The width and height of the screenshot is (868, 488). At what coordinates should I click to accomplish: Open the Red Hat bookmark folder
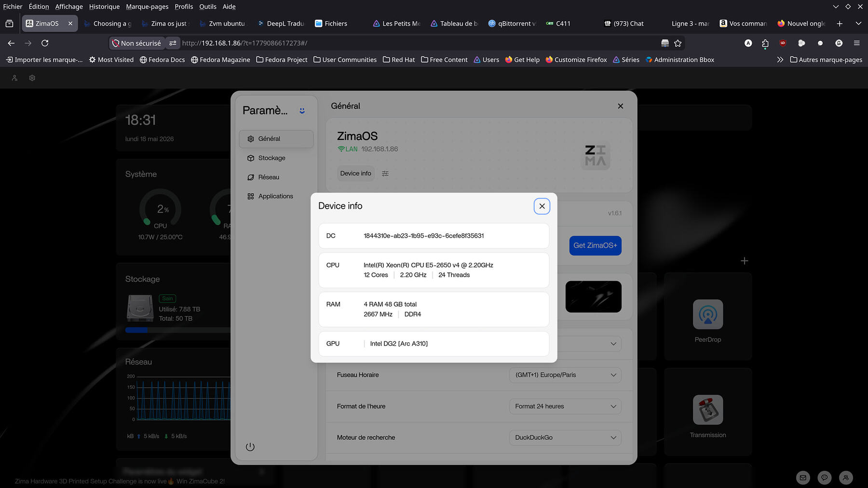click(x=399, y=60)
